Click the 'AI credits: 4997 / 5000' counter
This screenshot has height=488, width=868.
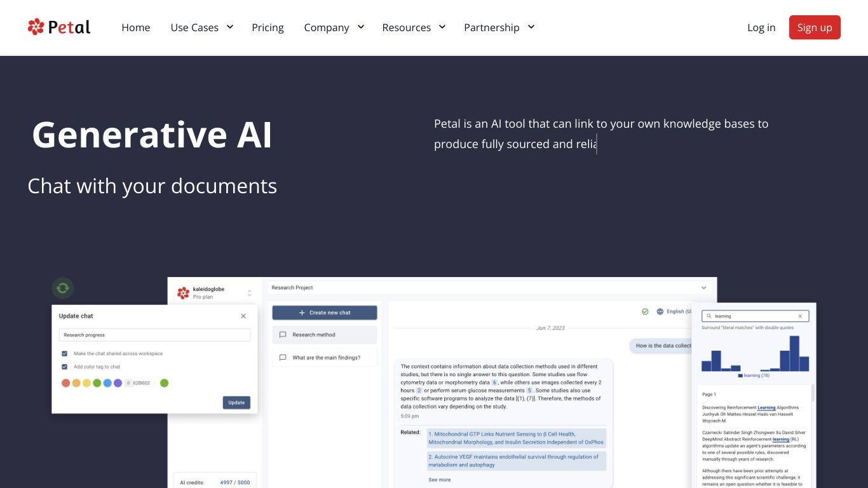[215, 482]
